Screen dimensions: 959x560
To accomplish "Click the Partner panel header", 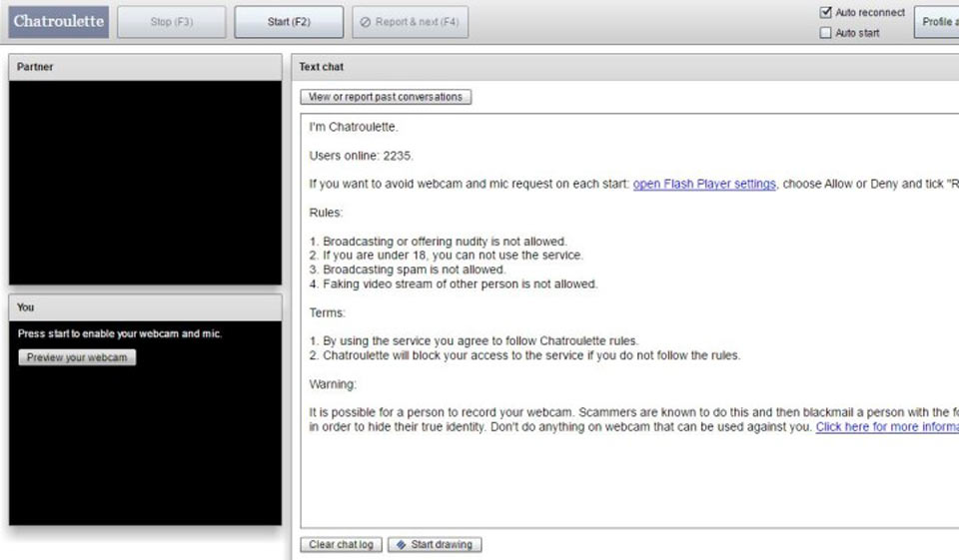I will [x=145, y=67].
